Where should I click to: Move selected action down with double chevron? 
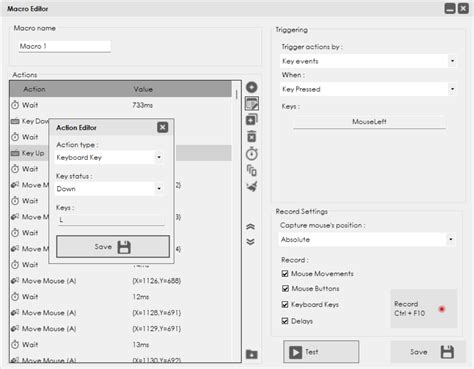point(250,242)
